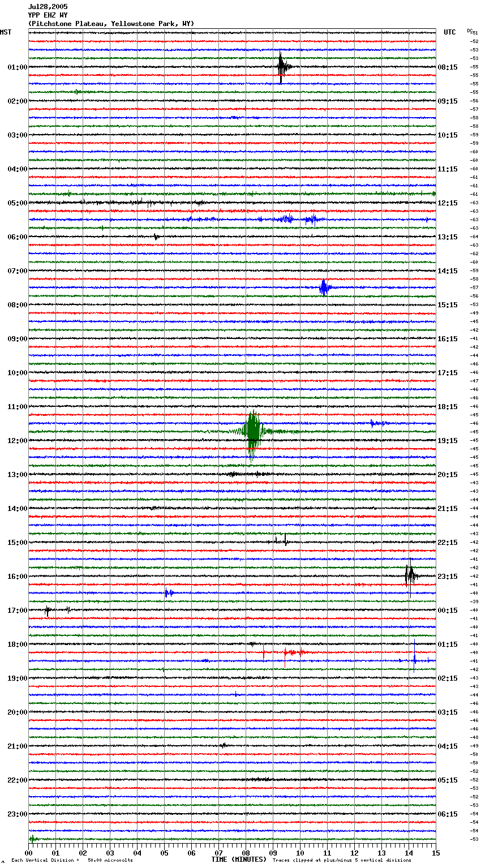Click minute 12 tick label on time axis

point(354,853)
